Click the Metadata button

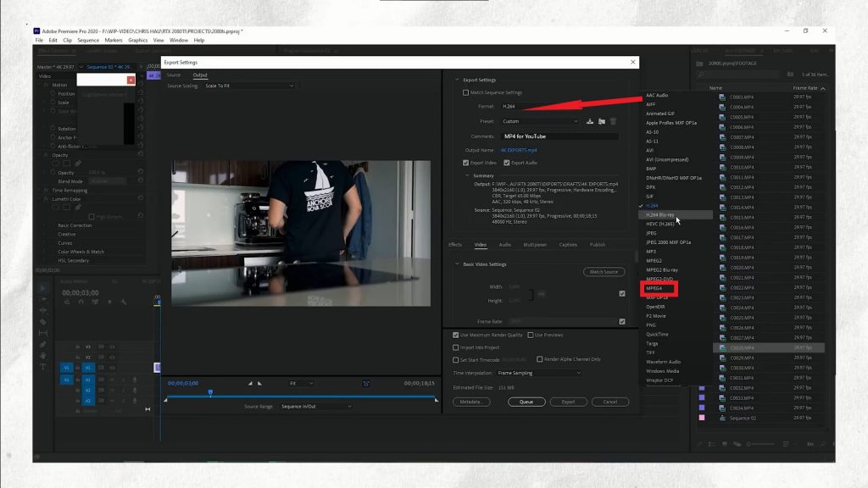471,402
